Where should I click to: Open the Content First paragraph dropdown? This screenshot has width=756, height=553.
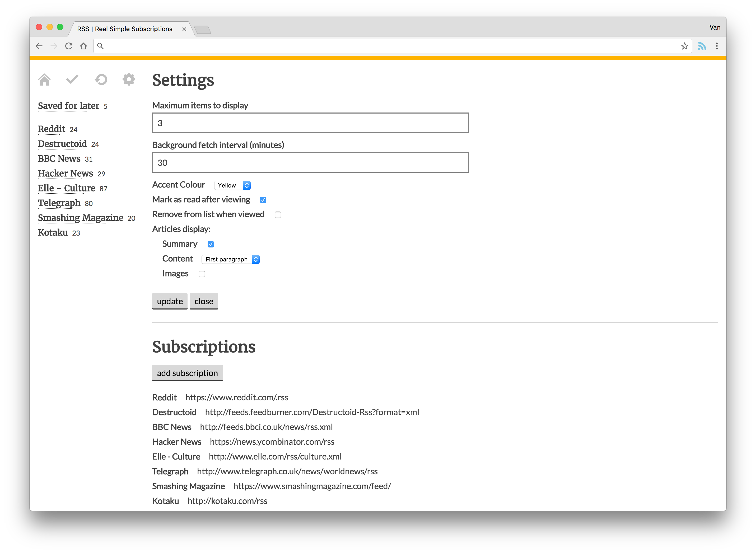click(x=231, y=259)
